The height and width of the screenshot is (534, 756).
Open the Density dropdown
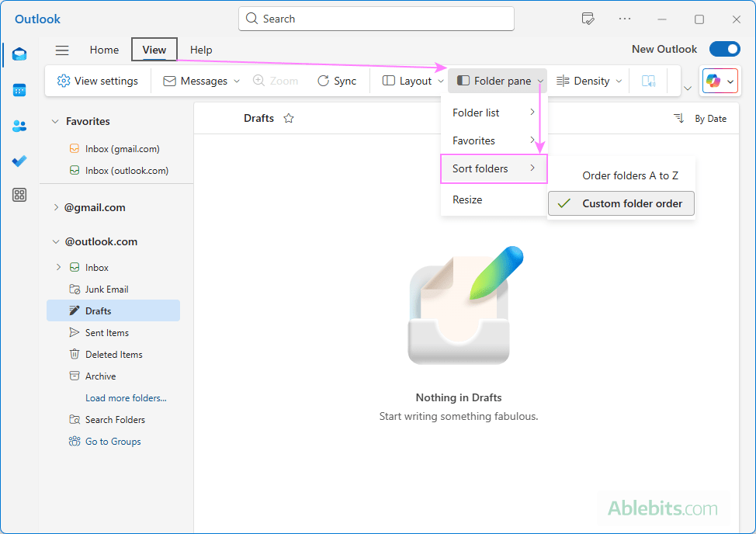pos(589,81)
